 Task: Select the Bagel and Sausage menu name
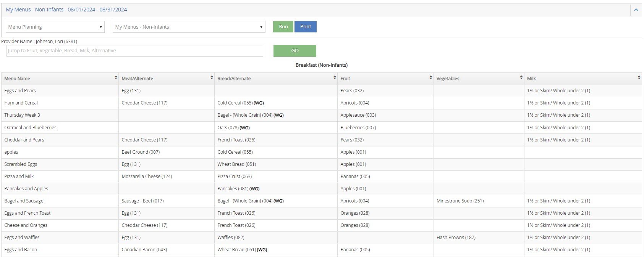[24, 201]
